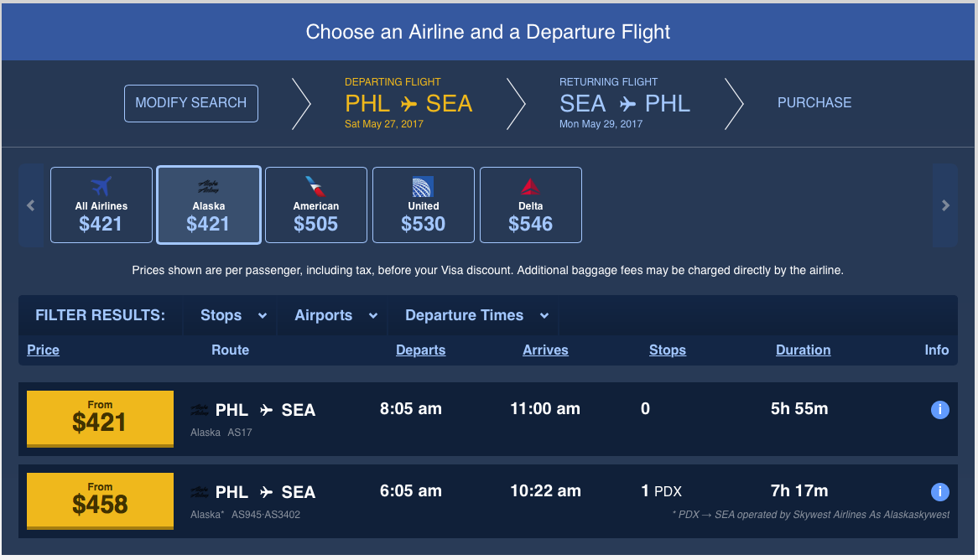Viewport: 978px width, 560px height.
Task: Select the United airline tile
Action: pos(424,205)
